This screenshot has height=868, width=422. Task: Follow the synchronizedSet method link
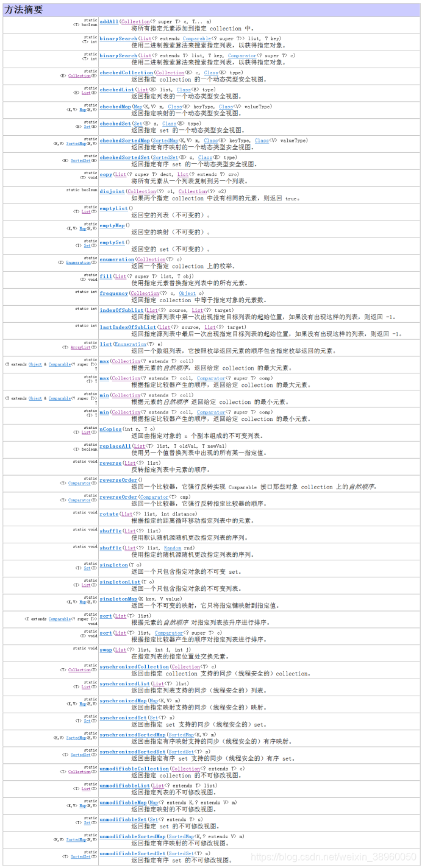(x=123, y=718)
